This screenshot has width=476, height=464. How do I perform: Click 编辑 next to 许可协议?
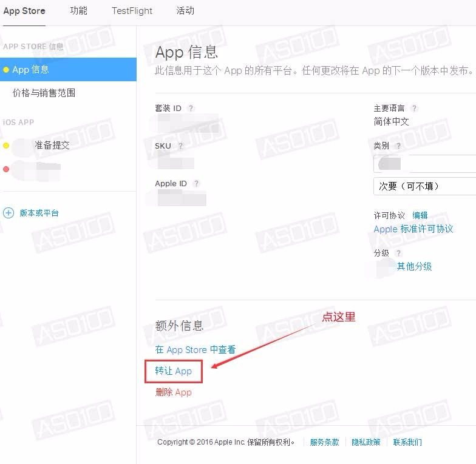420,215
